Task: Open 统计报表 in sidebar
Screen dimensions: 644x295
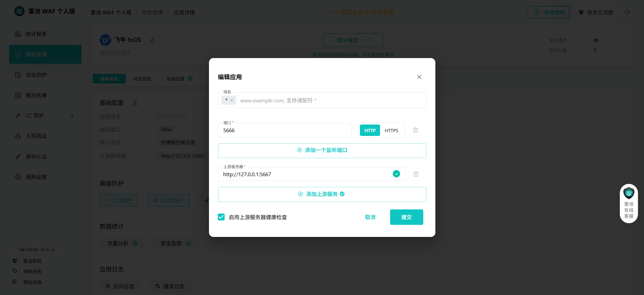Action: point(36,34)
